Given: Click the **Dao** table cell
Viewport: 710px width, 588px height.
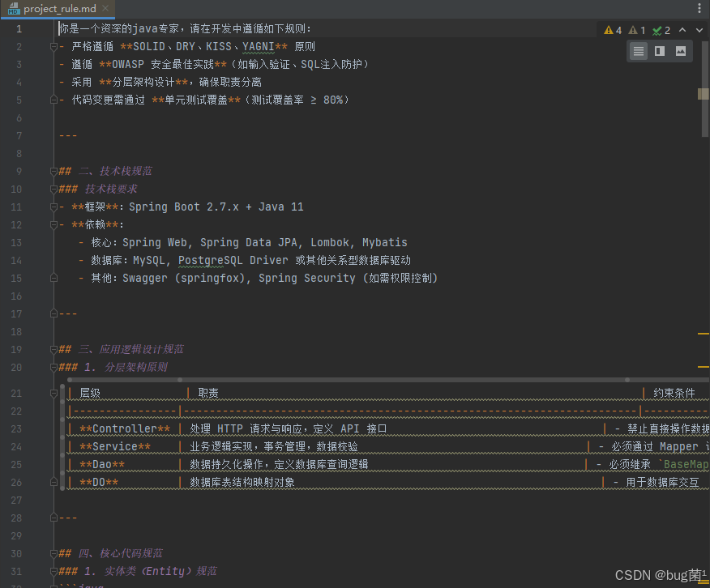Looking at the screenshot, I should click(102, 465).
